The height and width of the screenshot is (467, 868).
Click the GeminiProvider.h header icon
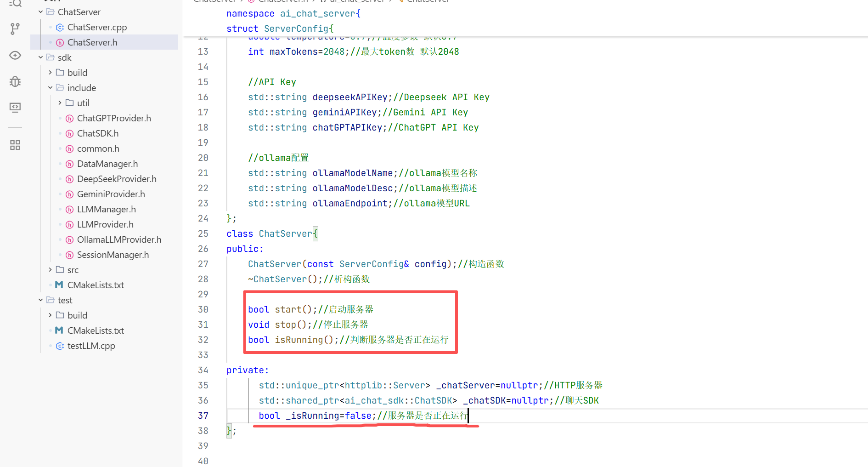click(69, 194)
